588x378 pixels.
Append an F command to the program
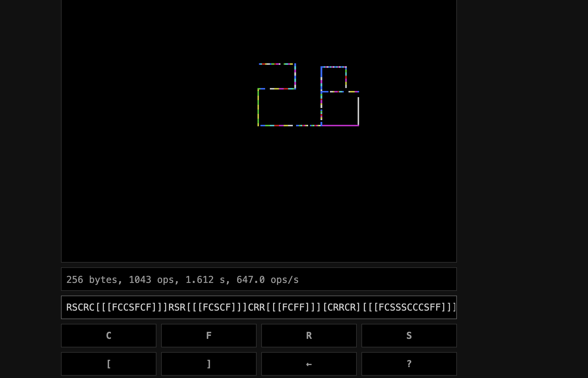pyautogui.click(x=209, y=336)
